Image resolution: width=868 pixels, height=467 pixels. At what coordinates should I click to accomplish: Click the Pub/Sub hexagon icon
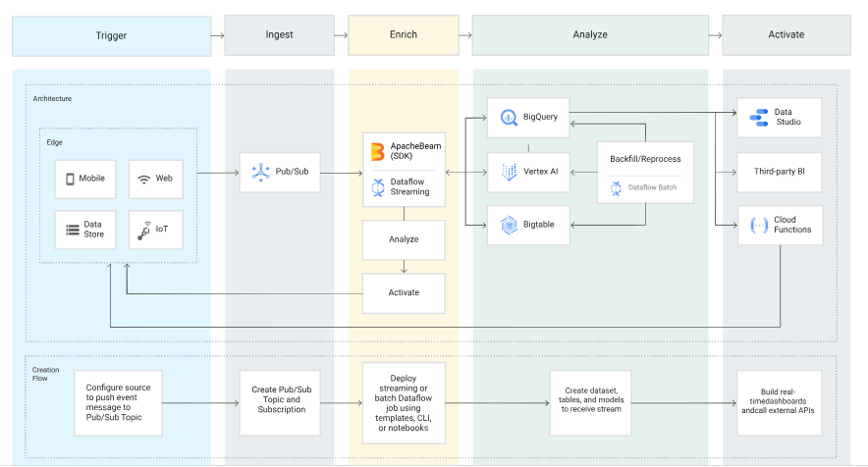coord(260,173)
